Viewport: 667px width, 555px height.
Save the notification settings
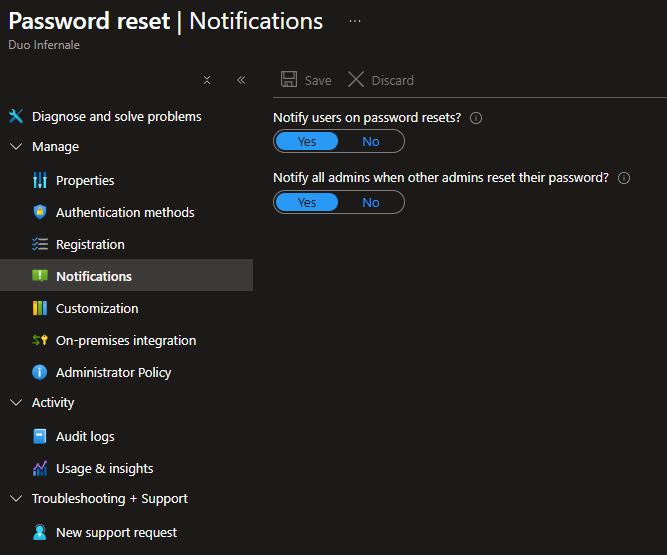click(306, 80)
